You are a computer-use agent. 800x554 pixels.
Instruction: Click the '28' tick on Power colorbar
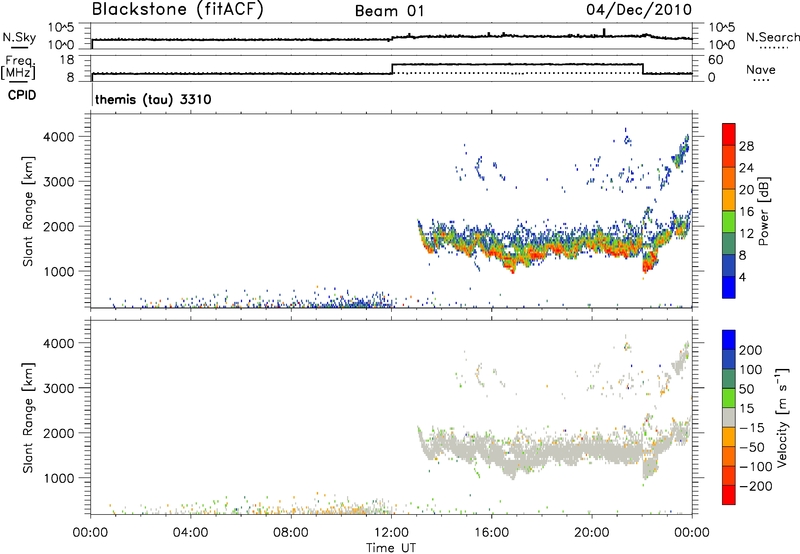[x=746, y=146]
